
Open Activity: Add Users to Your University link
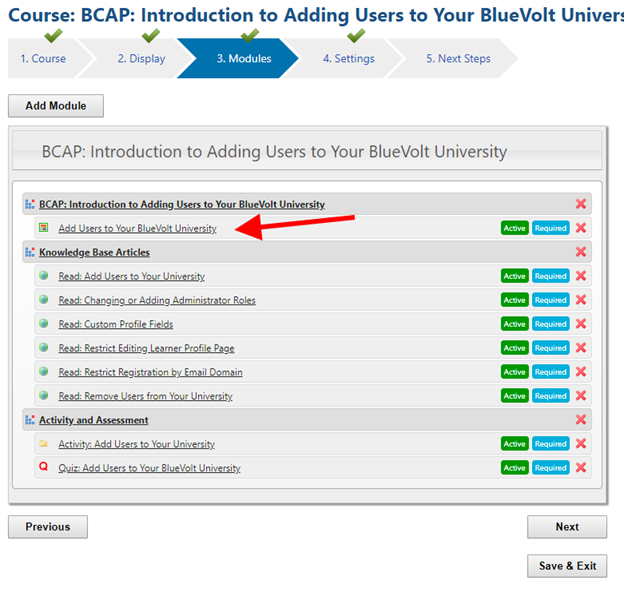[136, 444]
